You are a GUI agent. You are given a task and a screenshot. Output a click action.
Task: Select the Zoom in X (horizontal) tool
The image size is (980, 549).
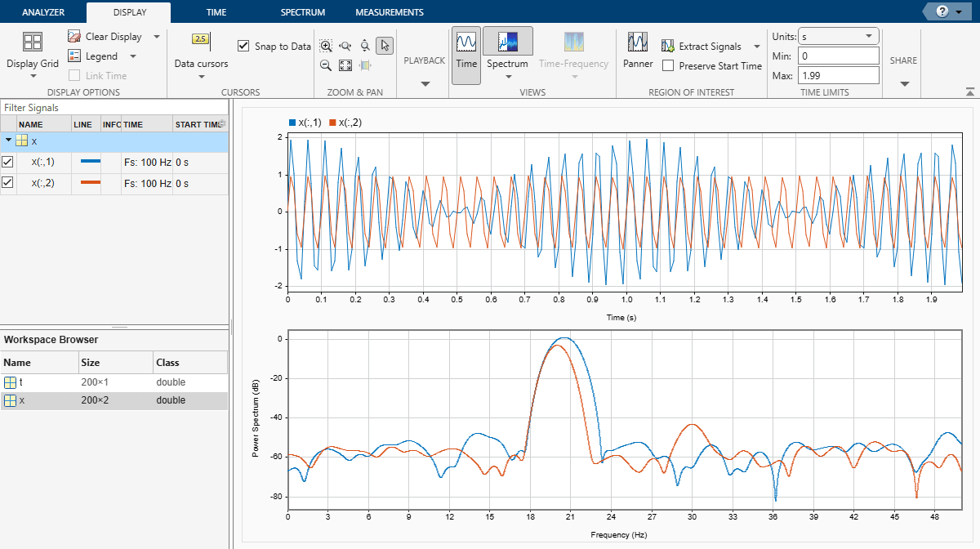[345, 46]
